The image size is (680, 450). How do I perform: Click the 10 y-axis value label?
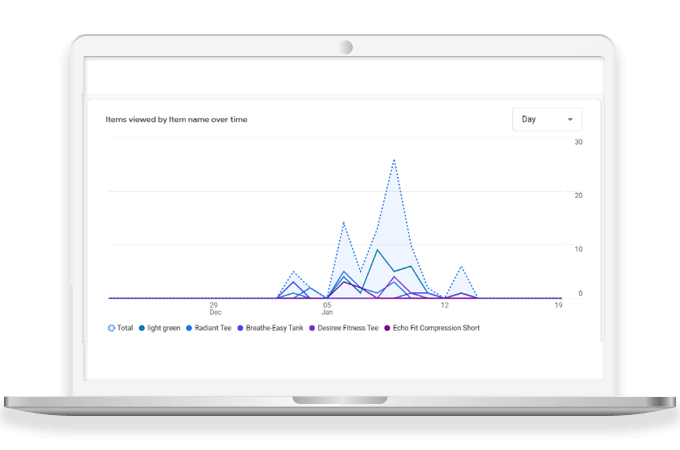click(x=579, y=249)
